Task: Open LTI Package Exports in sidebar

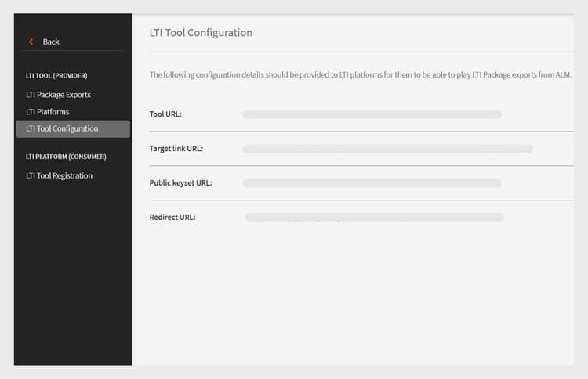Action: click(58, 95)
